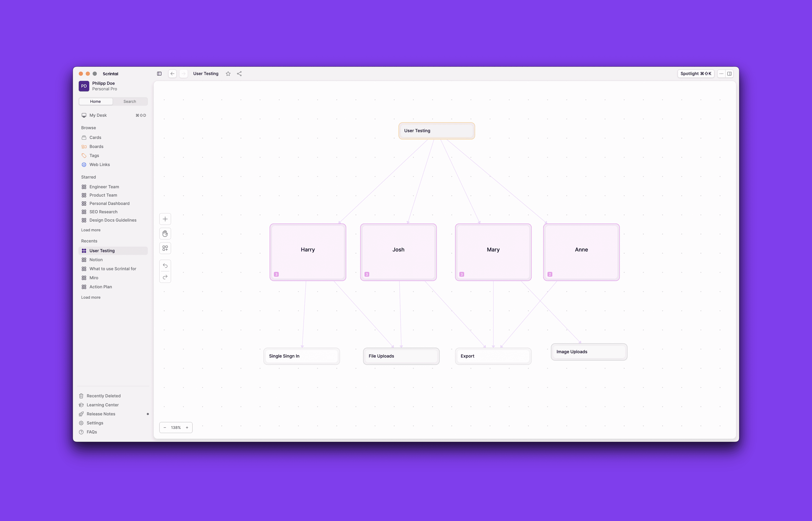Star the User Testing board
Viewport: 812px width, 521px height.
(228, 74)
